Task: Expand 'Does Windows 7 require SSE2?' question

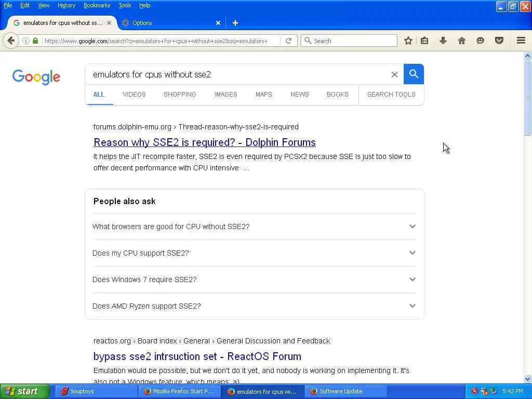Action: coord(254,279)
